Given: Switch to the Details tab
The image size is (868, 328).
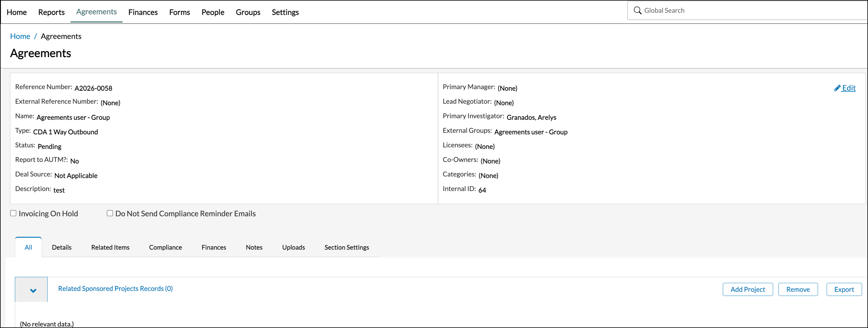Looking at the screenshot, I should [x=62, y=247].
